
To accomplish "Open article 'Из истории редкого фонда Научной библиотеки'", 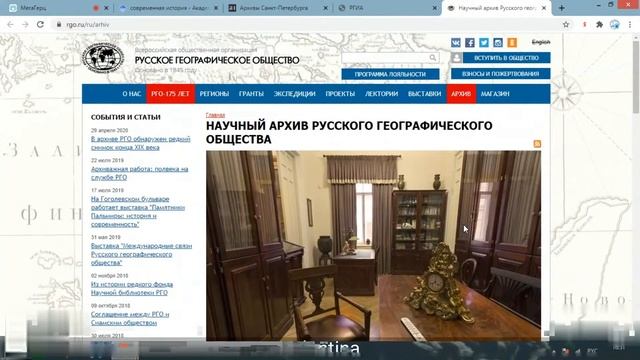I will (x=132, y=289).
